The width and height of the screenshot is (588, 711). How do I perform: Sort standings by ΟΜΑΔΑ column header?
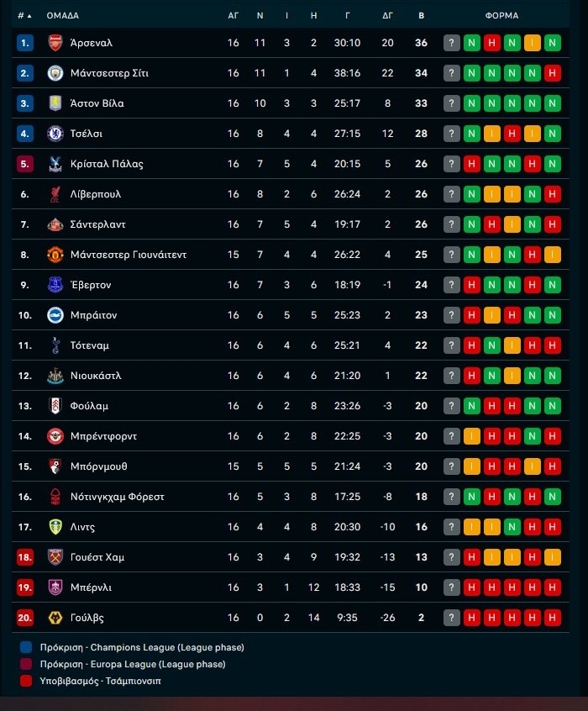63,15
